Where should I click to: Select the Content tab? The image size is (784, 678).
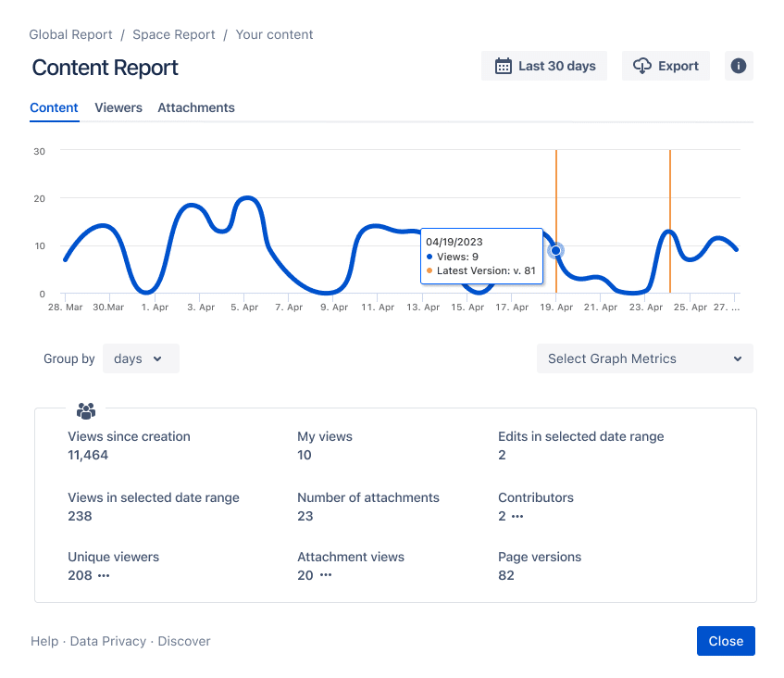point(54,107)
